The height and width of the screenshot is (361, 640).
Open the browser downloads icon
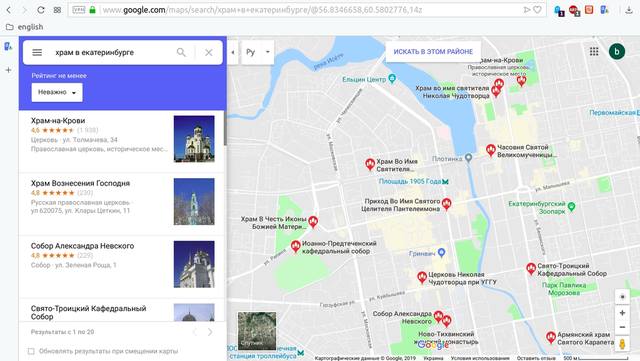pos(629,10)
